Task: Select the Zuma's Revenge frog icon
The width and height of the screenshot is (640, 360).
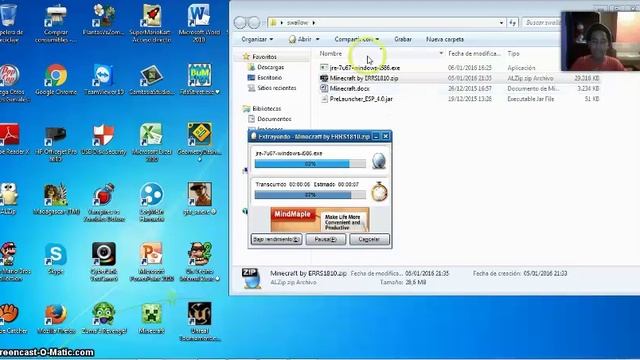Action: click(104, 318)
